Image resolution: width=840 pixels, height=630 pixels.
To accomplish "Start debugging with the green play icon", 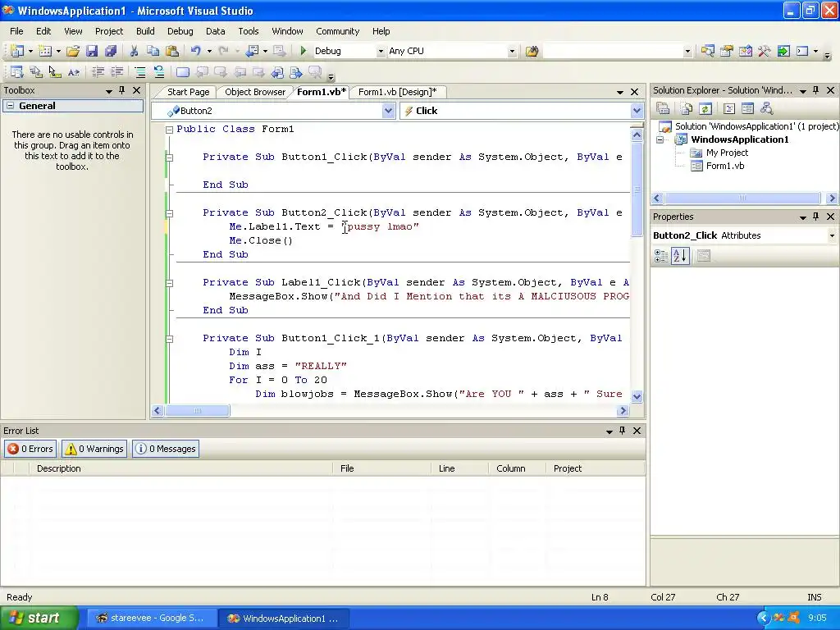I will (x=304, y=51).
